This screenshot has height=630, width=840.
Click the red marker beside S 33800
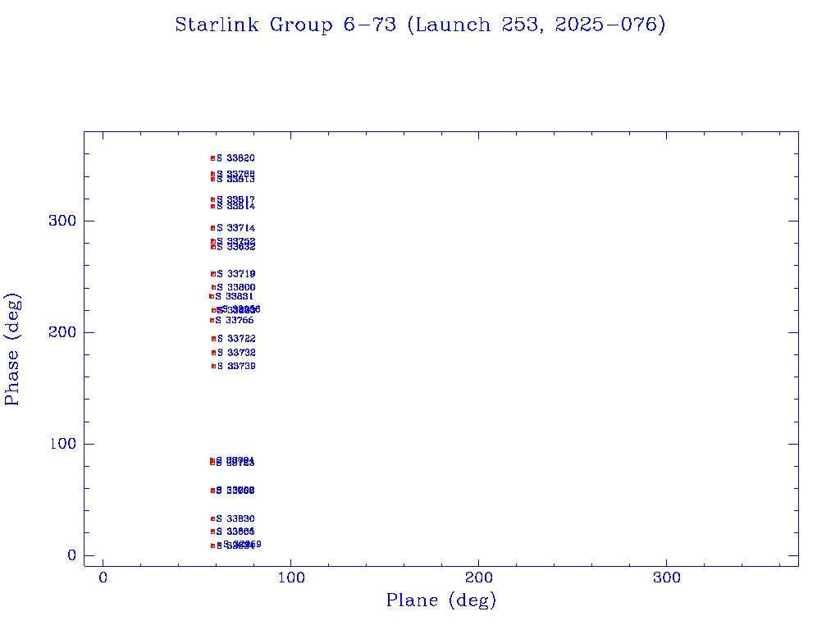(213, 288)
